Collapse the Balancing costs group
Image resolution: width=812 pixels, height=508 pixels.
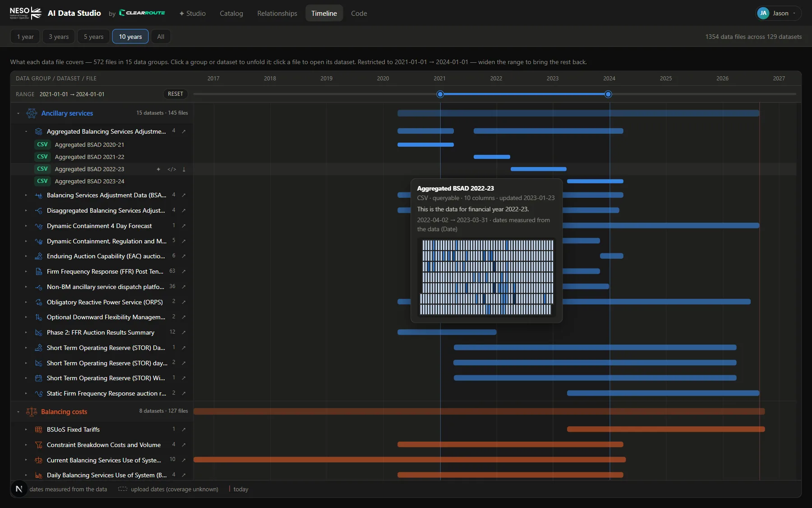click(18, 412)
